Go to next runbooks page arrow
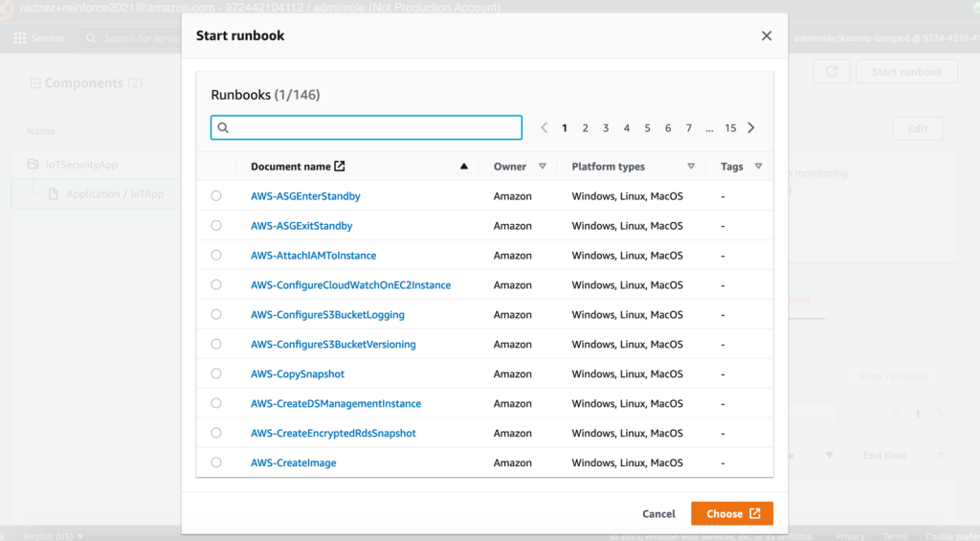Viewport: 980px width, 541px height. click(751, 128)
